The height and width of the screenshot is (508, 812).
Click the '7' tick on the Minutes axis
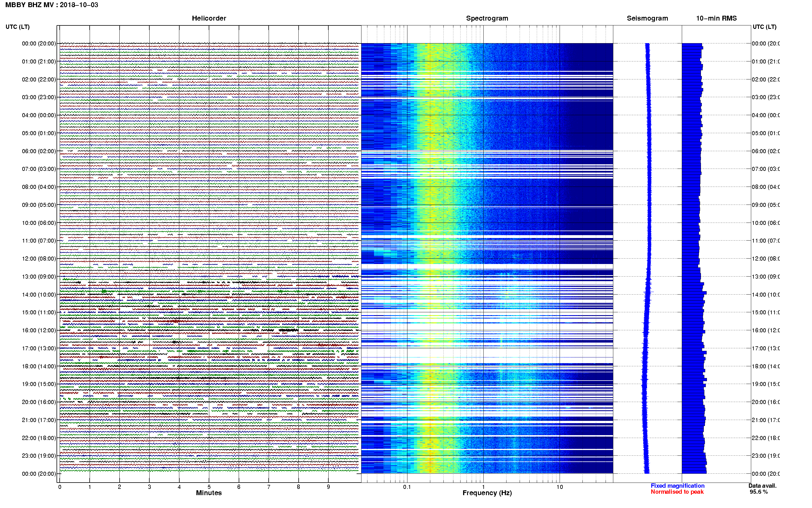point(269,487)
